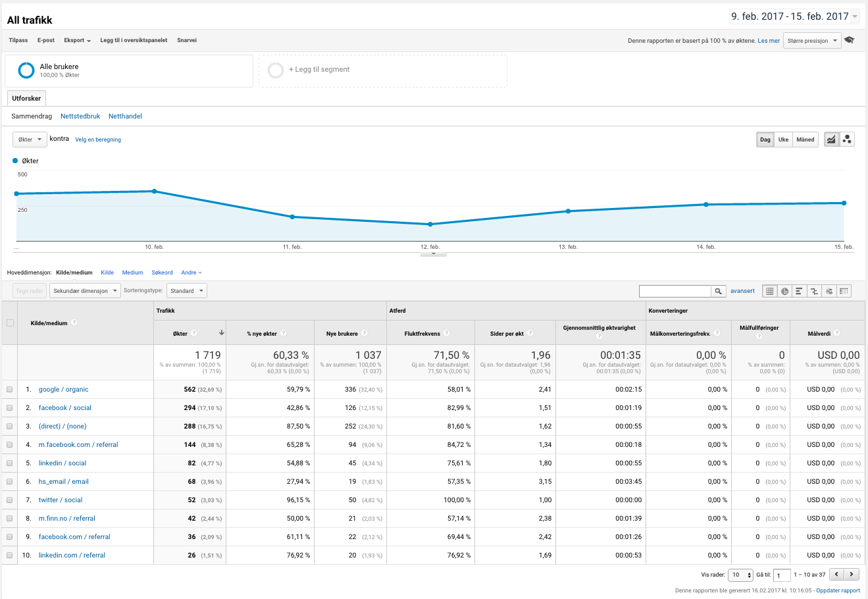868x599 pixels.
Task: Click the graduation cap education icon
Action: [850, 40]
